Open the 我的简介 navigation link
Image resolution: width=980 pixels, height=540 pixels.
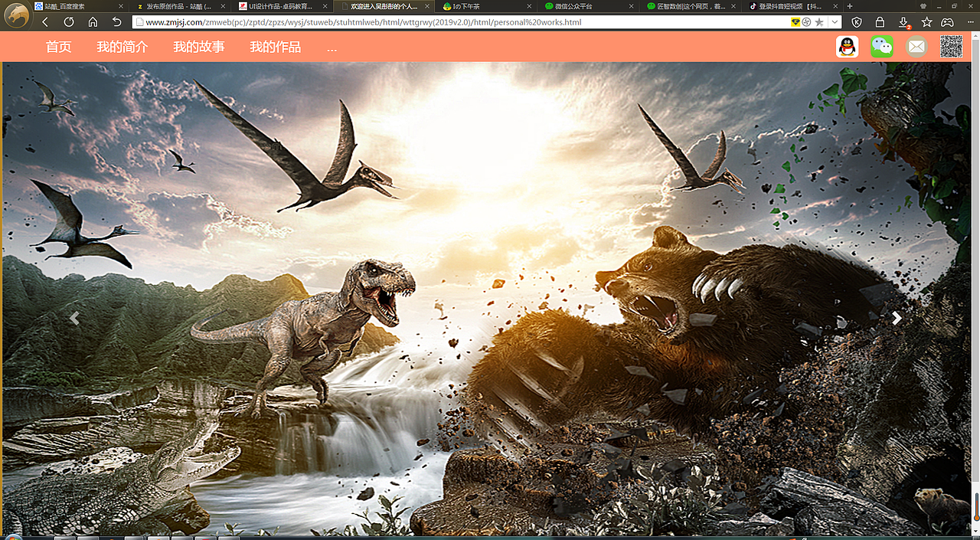coord(122,47)
